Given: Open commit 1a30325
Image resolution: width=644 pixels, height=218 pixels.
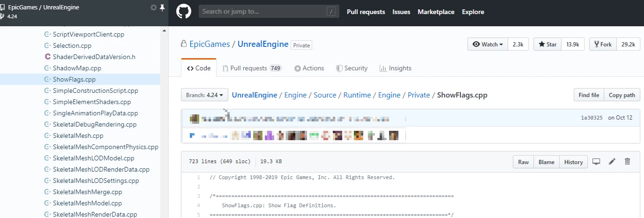Looking at the screenshot, I should click(592, 118).
